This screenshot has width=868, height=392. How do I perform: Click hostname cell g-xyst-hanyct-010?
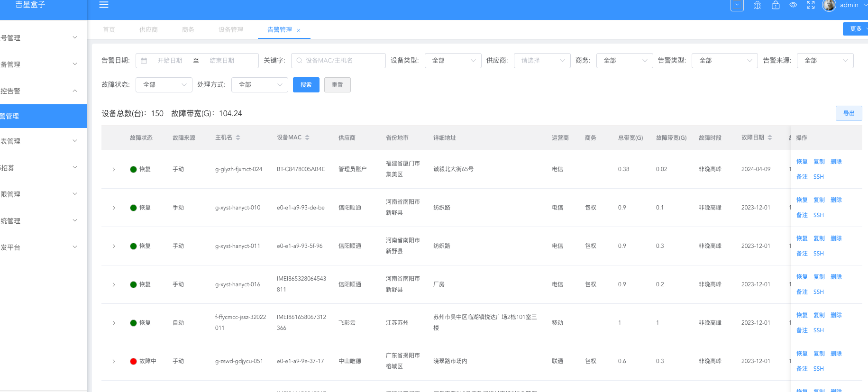(x=238, y=208)
